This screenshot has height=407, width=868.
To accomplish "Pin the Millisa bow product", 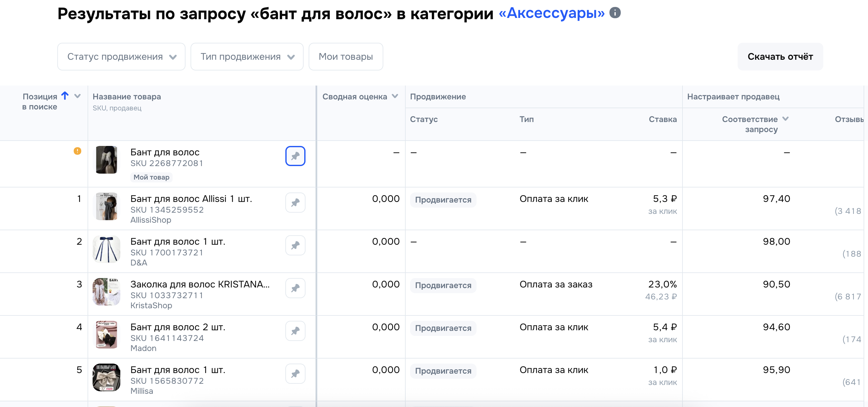I will [x=295, y=374].
